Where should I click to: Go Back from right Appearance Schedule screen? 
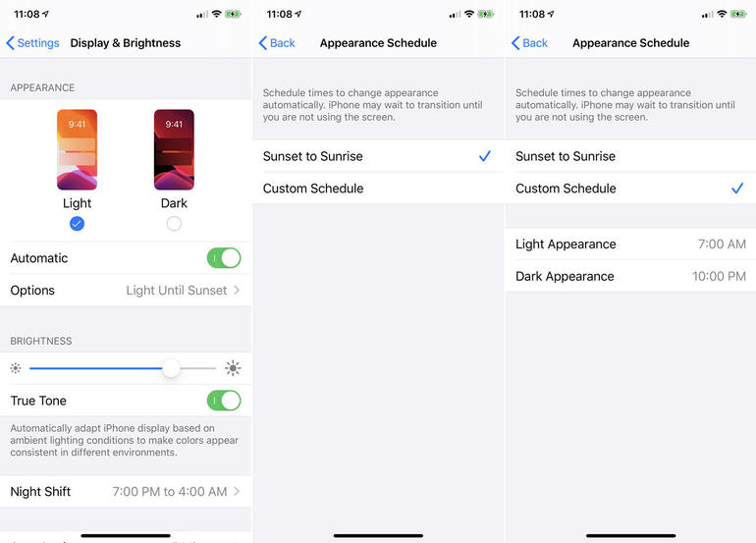[x=529, y=43]
